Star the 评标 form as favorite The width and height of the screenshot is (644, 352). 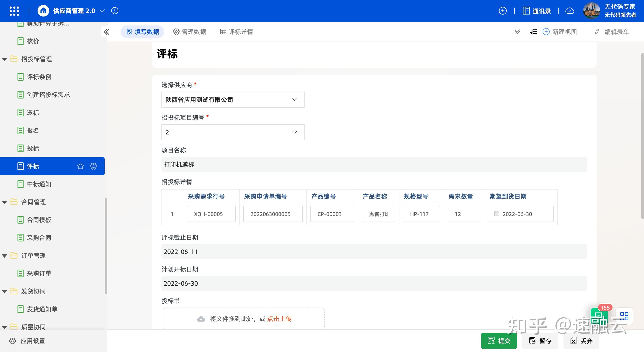pyautogui.click(x=80, y=166)
